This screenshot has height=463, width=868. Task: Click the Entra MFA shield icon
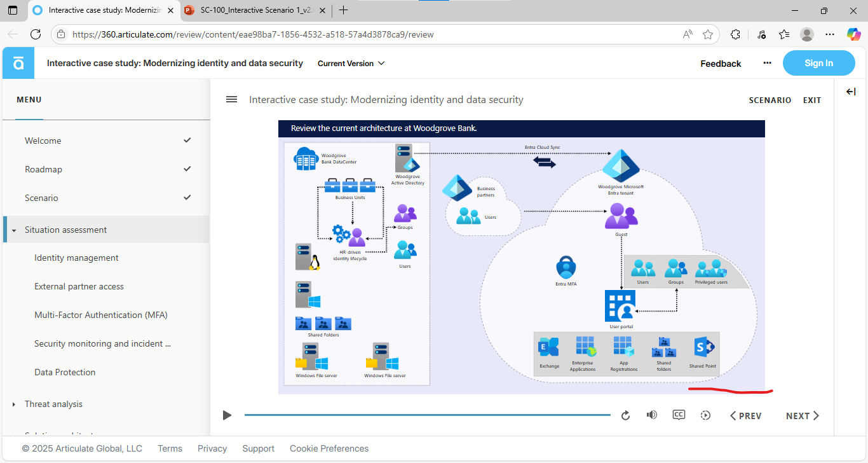pos(566,267)
